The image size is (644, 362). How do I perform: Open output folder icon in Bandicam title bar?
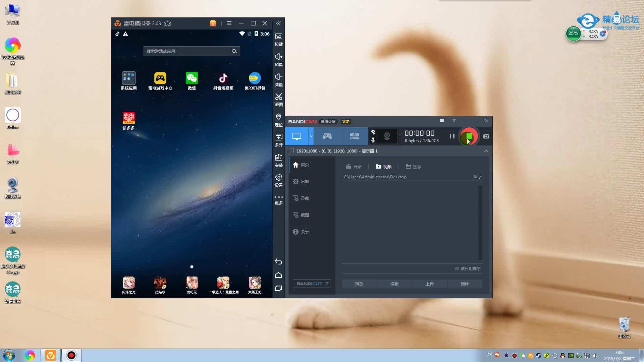(x=442, y=120)
